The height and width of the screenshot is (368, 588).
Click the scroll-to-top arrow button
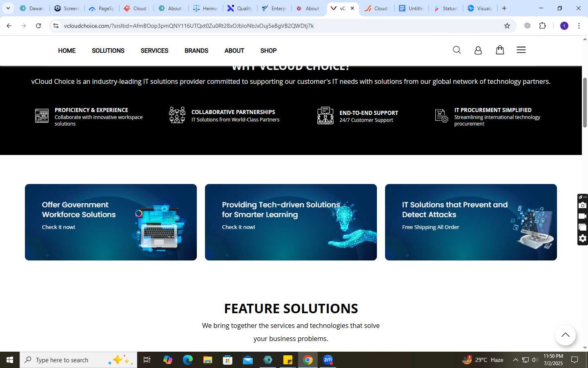(566, 335)
